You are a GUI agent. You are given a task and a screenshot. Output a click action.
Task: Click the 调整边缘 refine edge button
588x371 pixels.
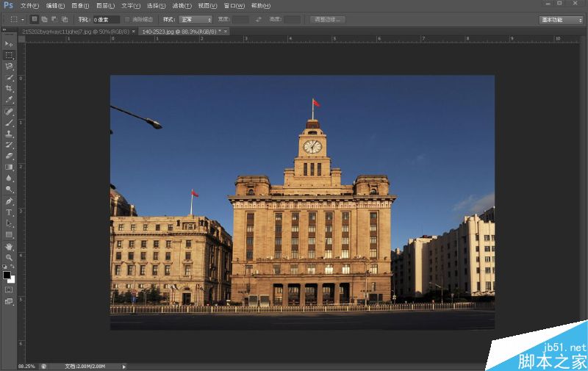click(327, 20)
